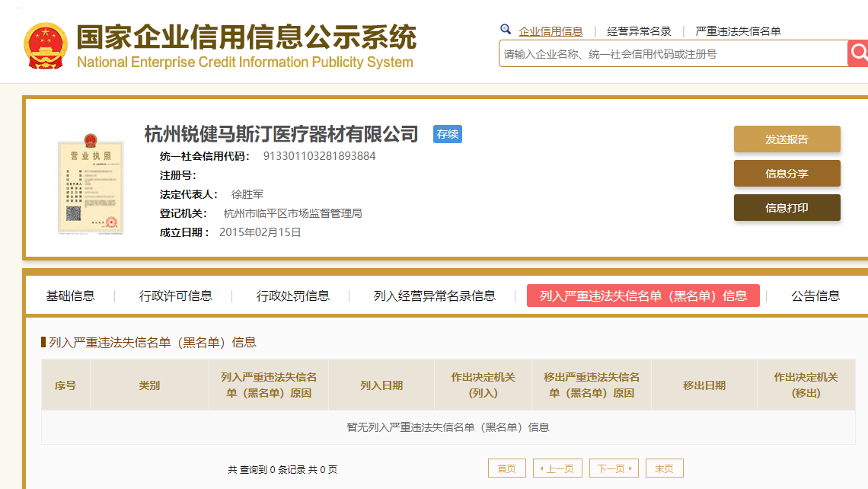868x489 pixels.
Task: Click the 统一社会信用代码 label
Action: coord(205,156)
